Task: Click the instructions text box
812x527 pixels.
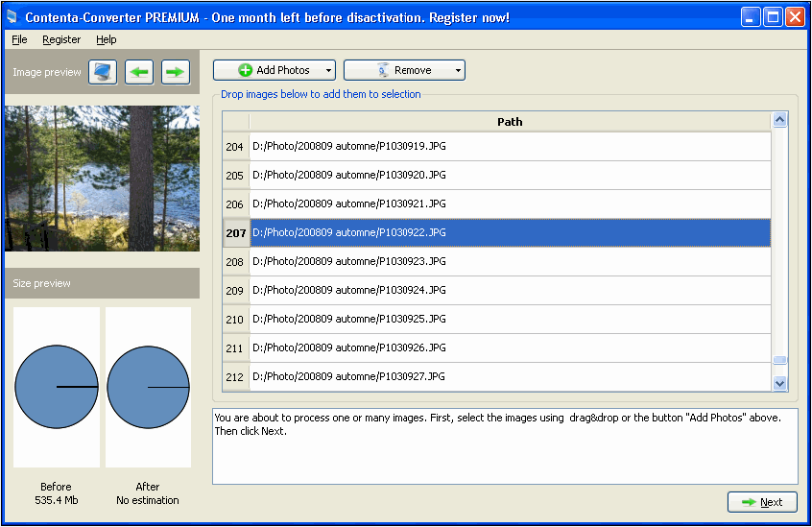Action: click(505, 446)
